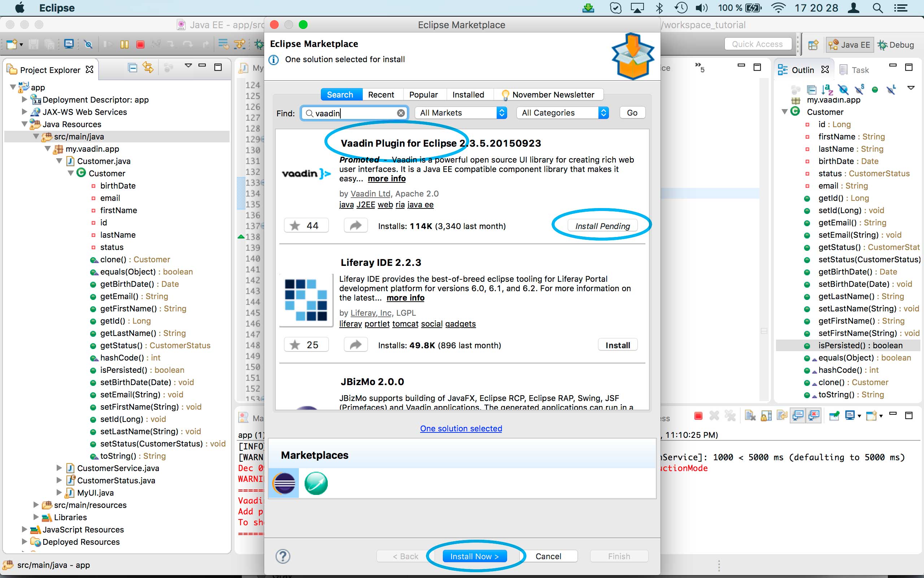Open the Task tab beside Outline
924x578 pixels.
point(854,70)
